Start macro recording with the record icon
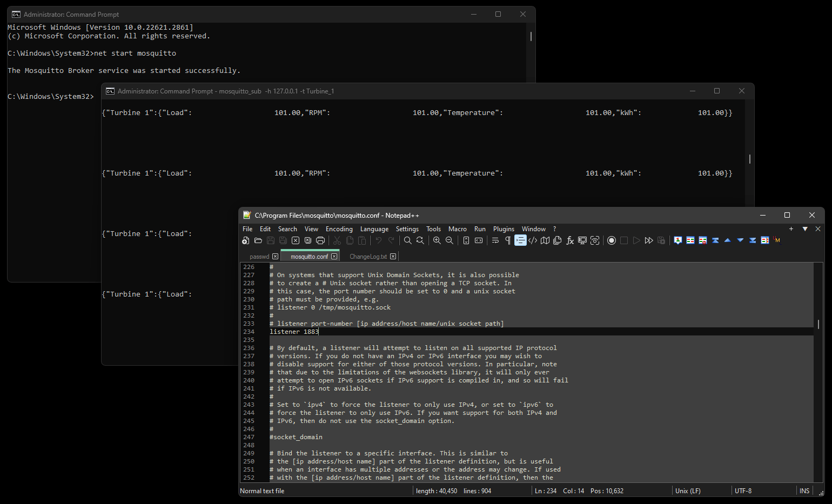The image size is (832, 504). [612, 240]
